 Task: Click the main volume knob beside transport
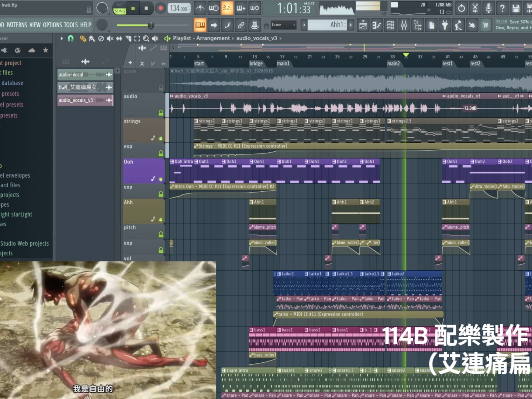pyautogui.click(x=102, y=8)
